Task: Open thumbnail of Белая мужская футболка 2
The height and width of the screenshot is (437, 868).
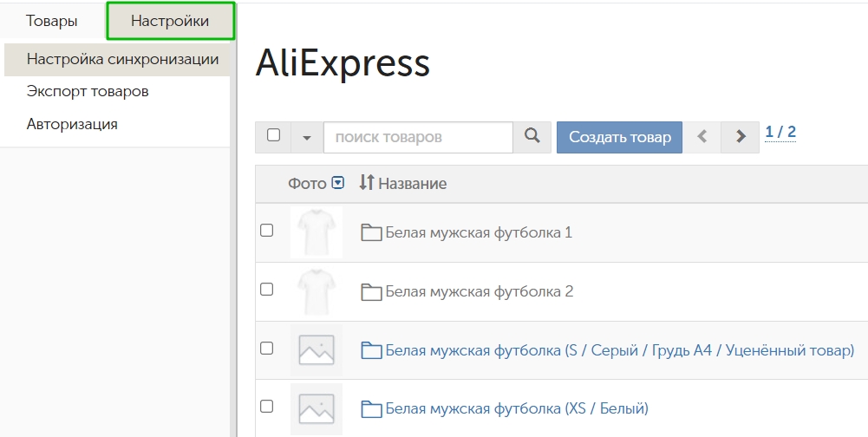Action: 317,291
